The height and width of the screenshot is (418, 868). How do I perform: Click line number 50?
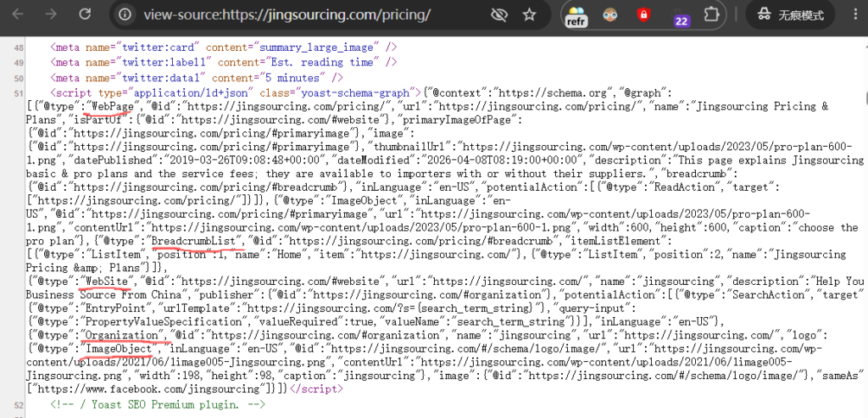point(19,79)
